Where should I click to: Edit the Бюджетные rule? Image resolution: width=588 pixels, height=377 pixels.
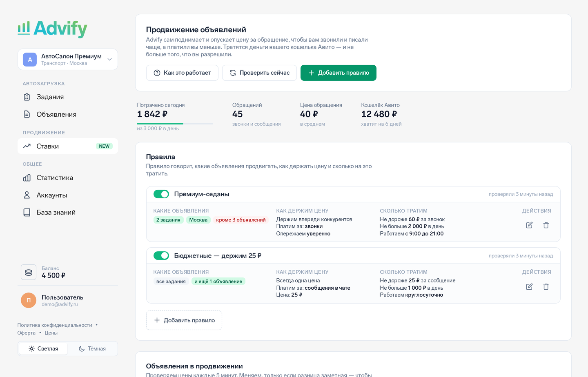pos(529,287)
